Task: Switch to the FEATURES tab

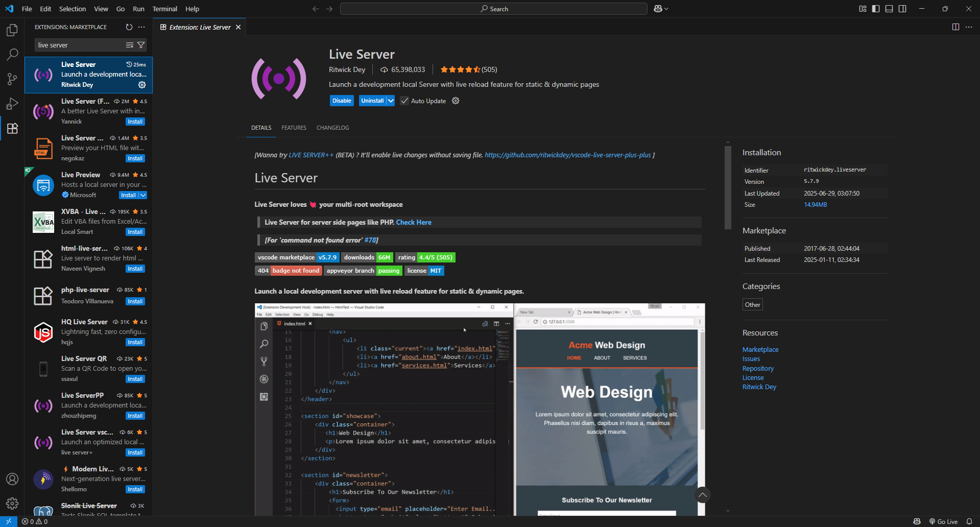Action: pos(294,128)
